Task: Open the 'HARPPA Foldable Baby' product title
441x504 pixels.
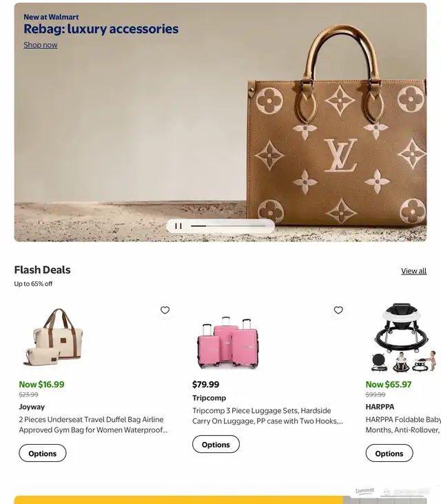Action: click(x=403, y=425)
